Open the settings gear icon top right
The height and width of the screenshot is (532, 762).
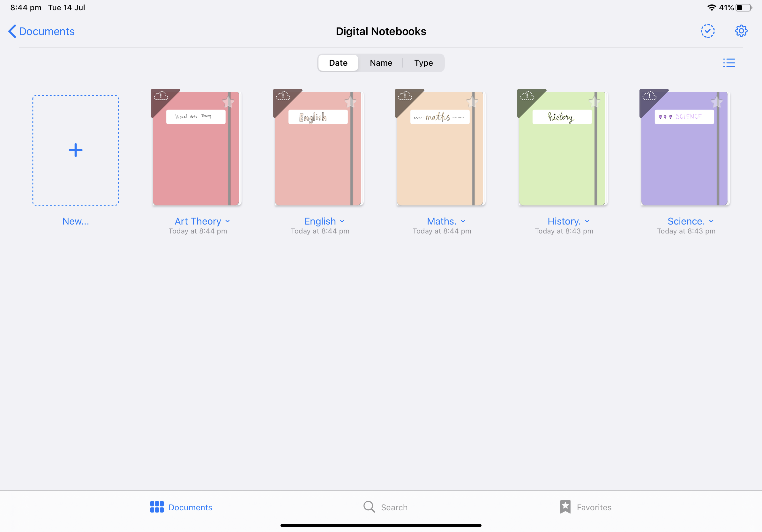pyautogui.click(x=742, y=31)
